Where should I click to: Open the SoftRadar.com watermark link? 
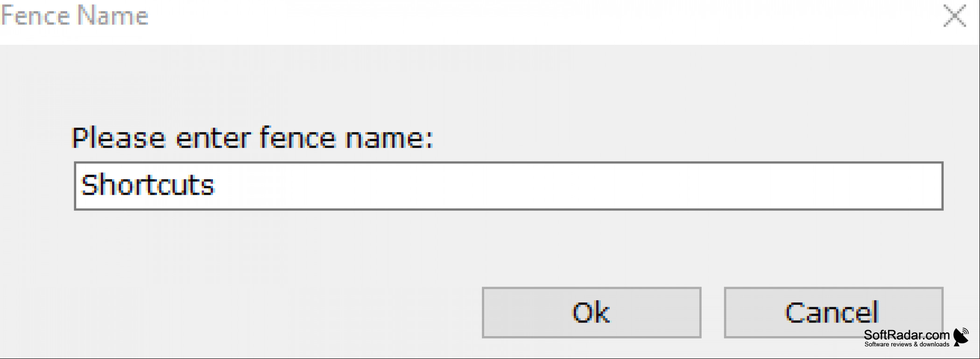coord(907,335)
